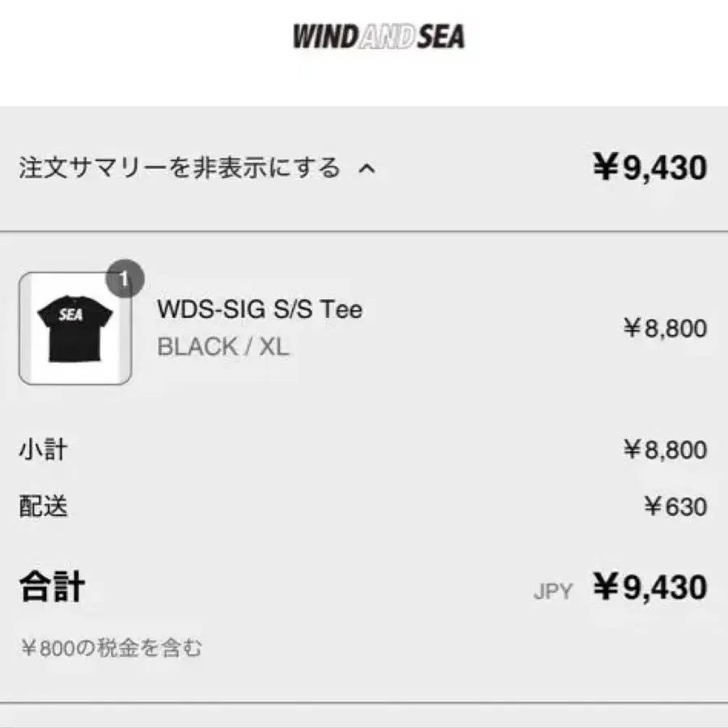Click the ¥800の税金を含む tax note
Image resolution: width=728 pixels, height=728 pixels.
click(x=112, y=648)
